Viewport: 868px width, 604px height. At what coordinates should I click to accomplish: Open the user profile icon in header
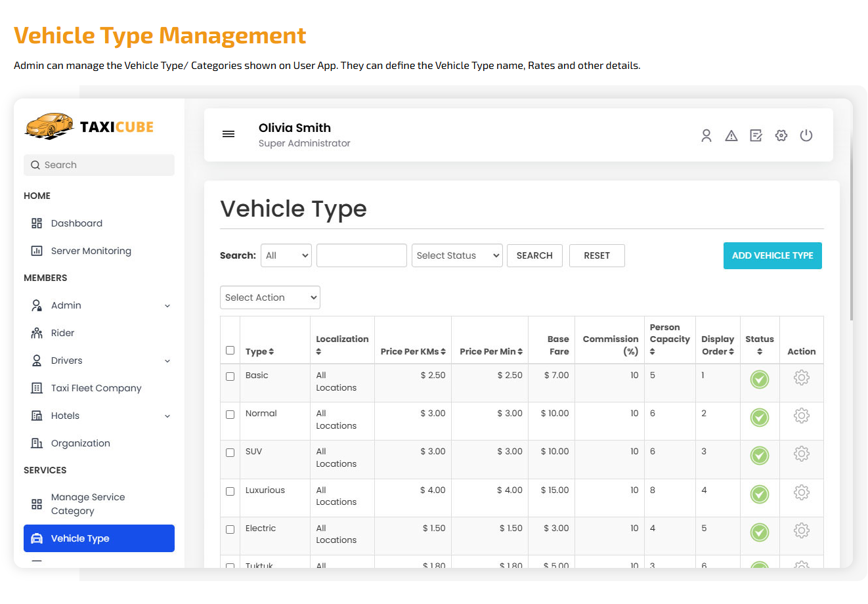(x=706, y=135)
